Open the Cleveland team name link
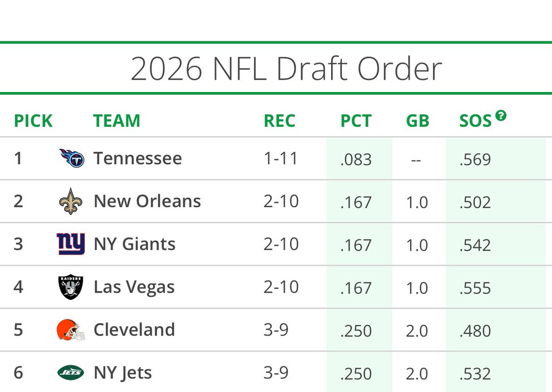Viewport: 552px width, 392px height. [134, 330]
